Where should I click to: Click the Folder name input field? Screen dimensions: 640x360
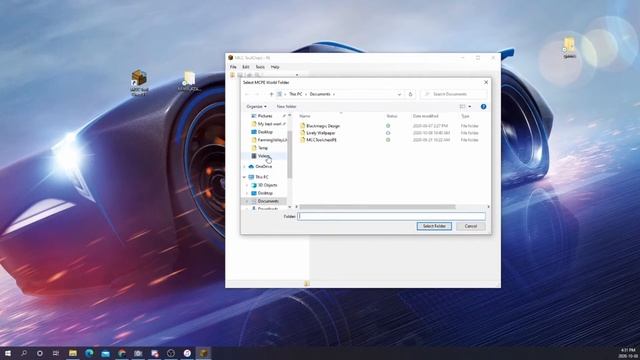point(392,216)
